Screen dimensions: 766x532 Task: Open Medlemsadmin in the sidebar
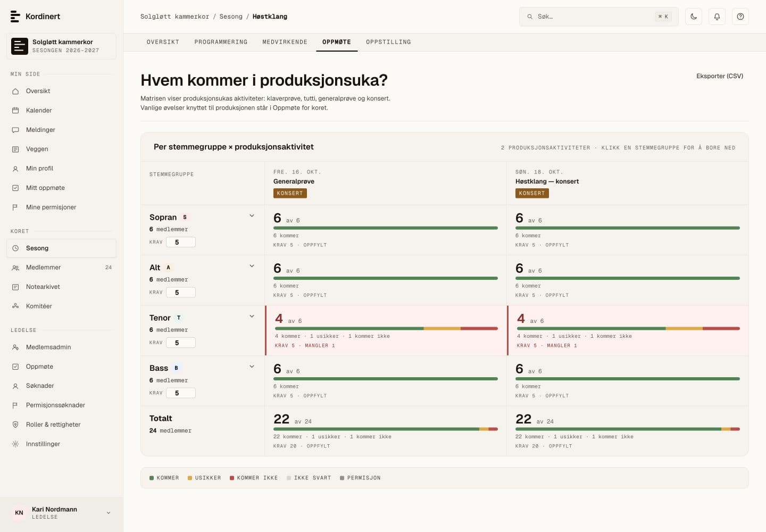[x=62, y=347]
